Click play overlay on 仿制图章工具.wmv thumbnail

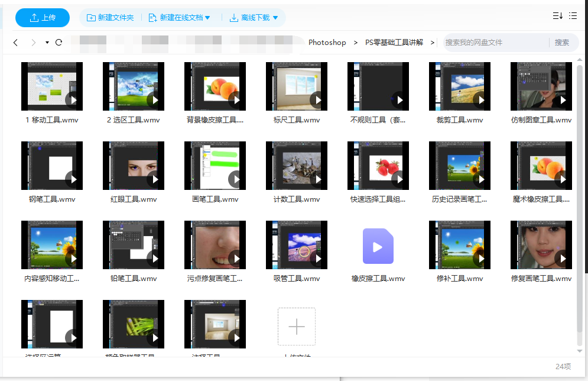click(561, 100)
